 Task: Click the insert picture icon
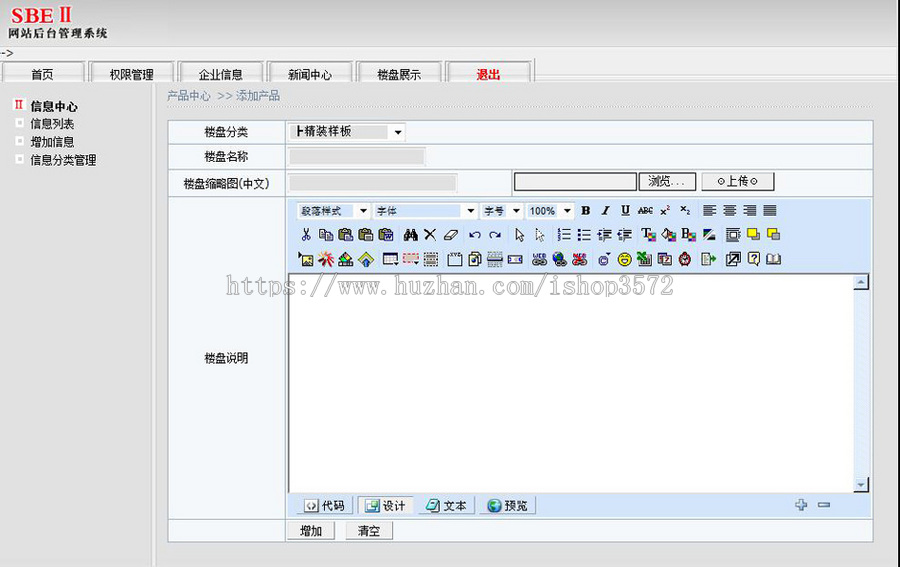[x=306, y=259]
